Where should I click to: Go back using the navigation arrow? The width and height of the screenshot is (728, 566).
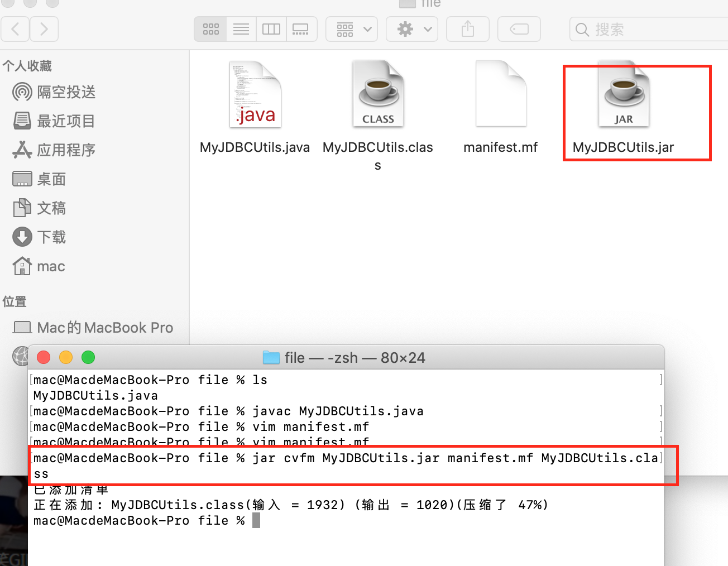(15, 28)
